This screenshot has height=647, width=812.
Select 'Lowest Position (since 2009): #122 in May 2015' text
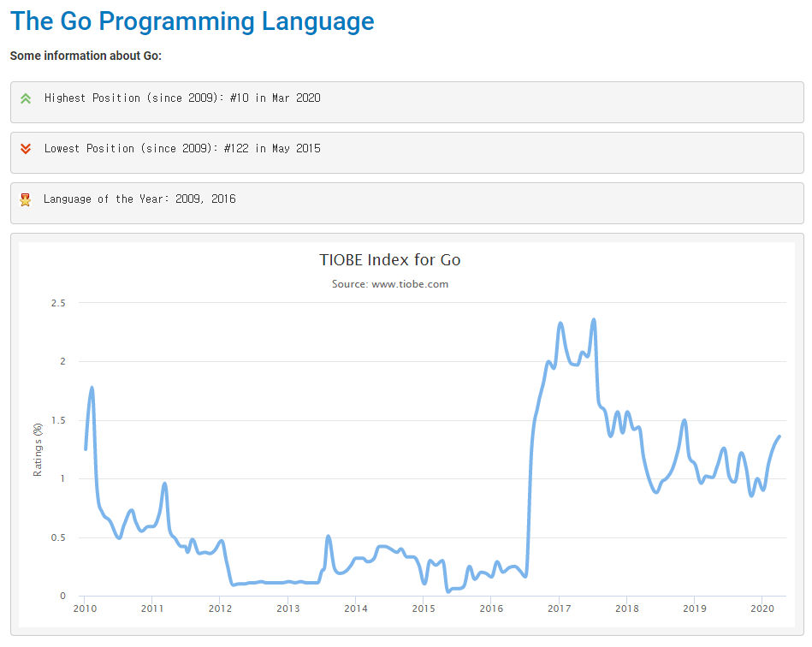click(182, 148)
